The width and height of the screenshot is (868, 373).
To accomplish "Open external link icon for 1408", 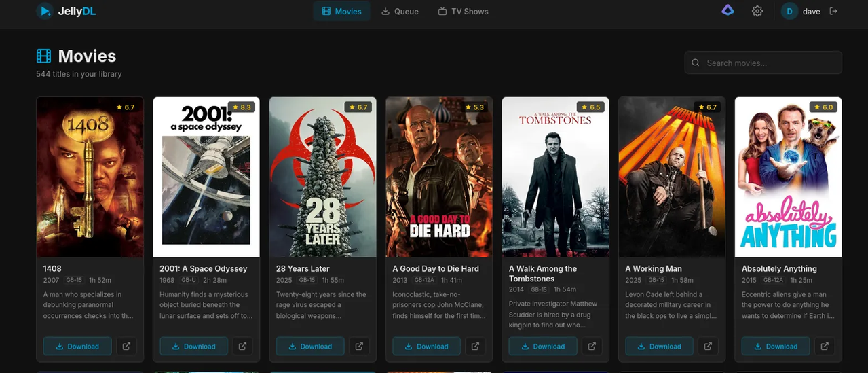I will [126, 346].
